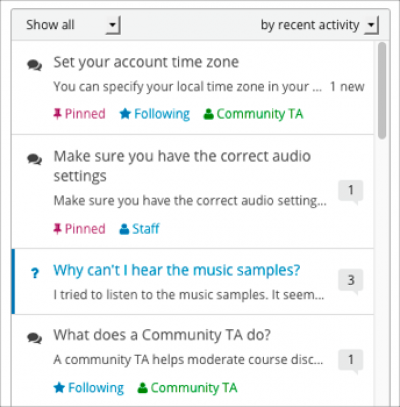Click the discussion icon beside Community TA post
Image resolution: width=400 pixels, height=407 pixels.
click(x=34, y=338)
